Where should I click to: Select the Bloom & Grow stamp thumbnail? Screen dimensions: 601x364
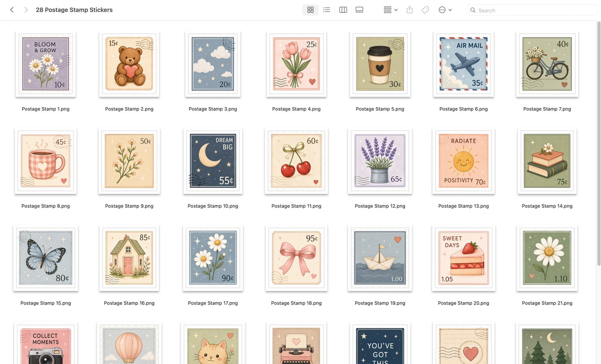point(46,64)
